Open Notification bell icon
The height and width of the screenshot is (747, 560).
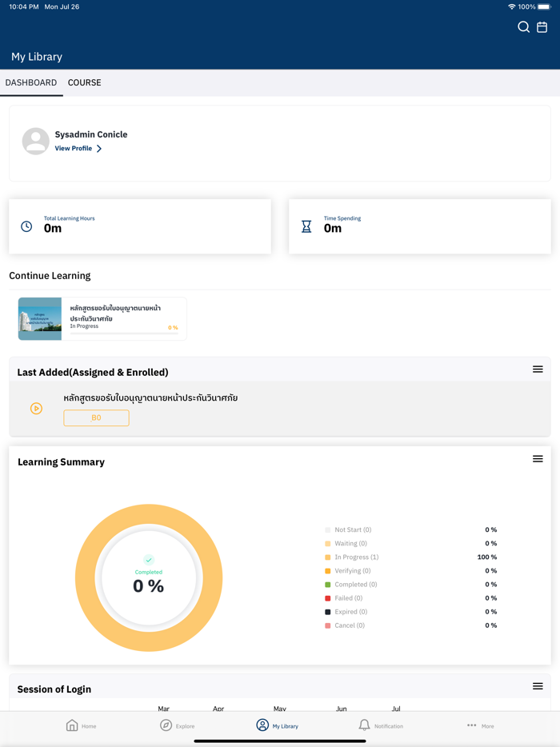(364, 725)
